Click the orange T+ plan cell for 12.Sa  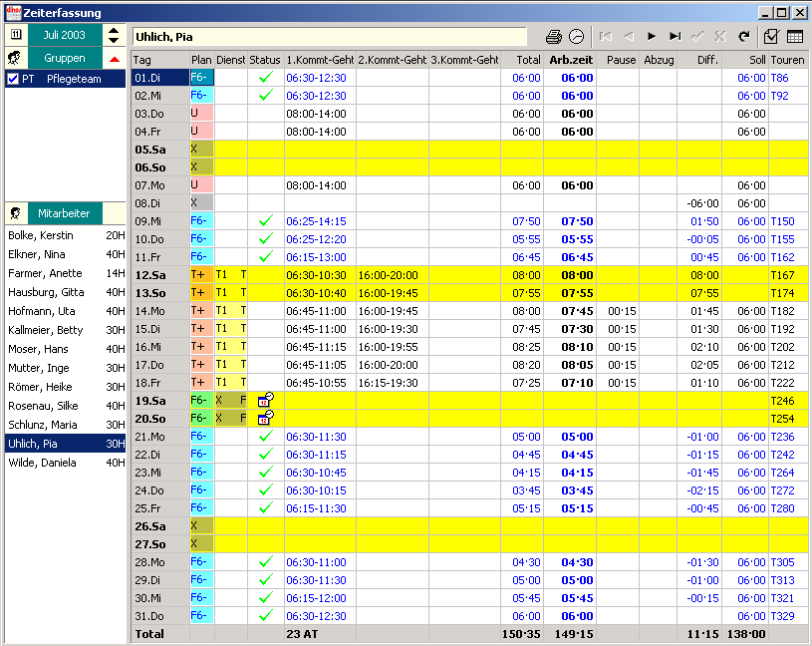coord(201,275)
